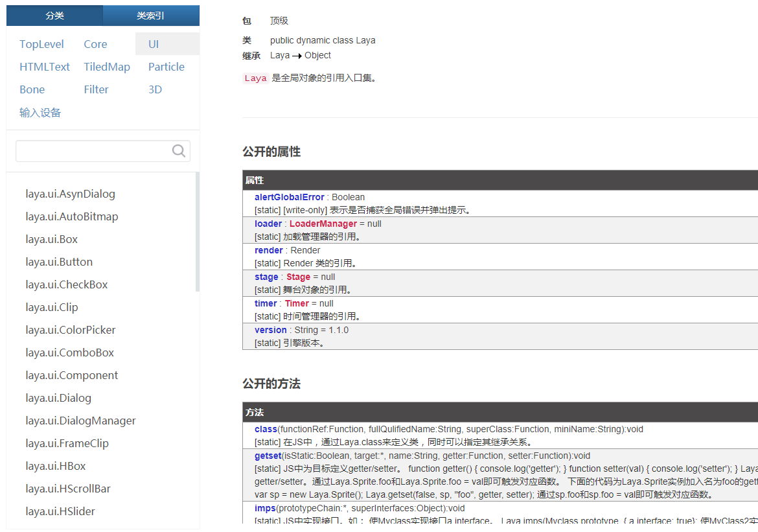Screen dimensions: 758x532
Task: Open laya.ui.DialogManager class
Action: pos(81,421)
